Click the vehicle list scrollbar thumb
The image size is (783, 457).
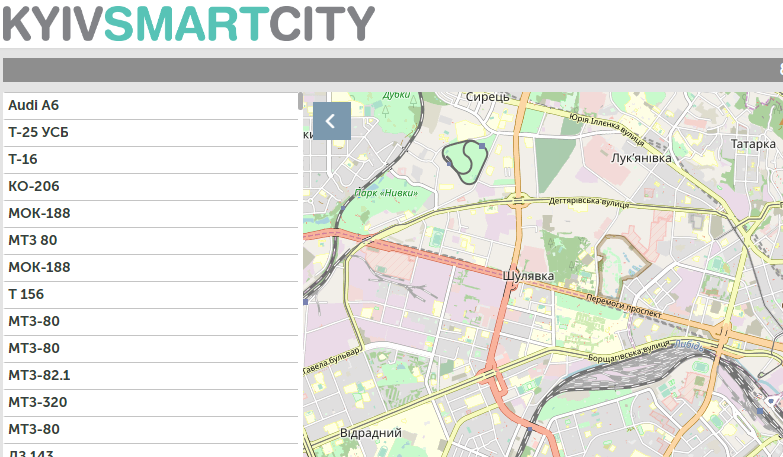(300, 101)
